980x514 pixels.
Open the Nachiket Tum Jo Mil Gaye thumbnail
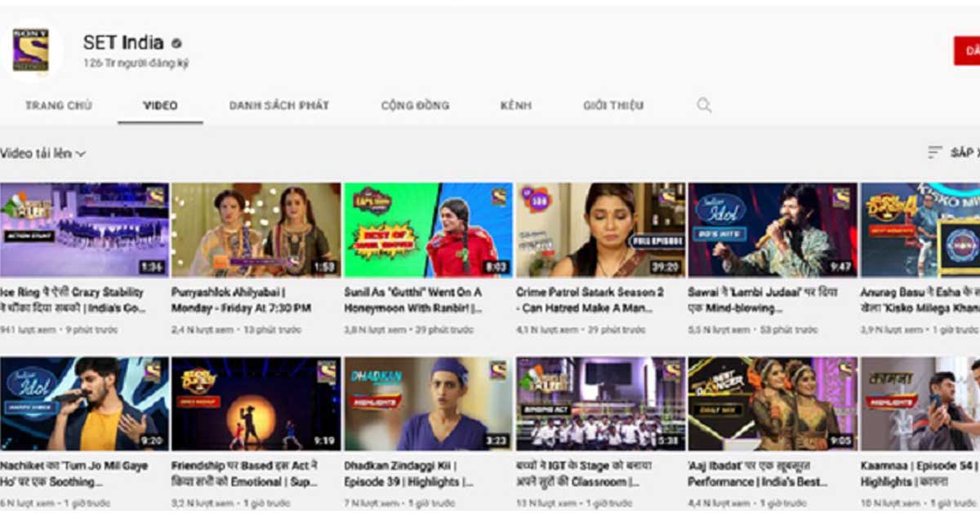point(84,404)
